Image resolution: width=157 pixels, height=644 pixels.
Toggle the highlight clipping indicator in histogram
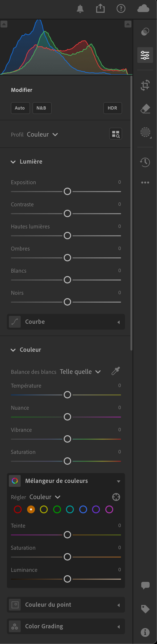coord(128,24)
